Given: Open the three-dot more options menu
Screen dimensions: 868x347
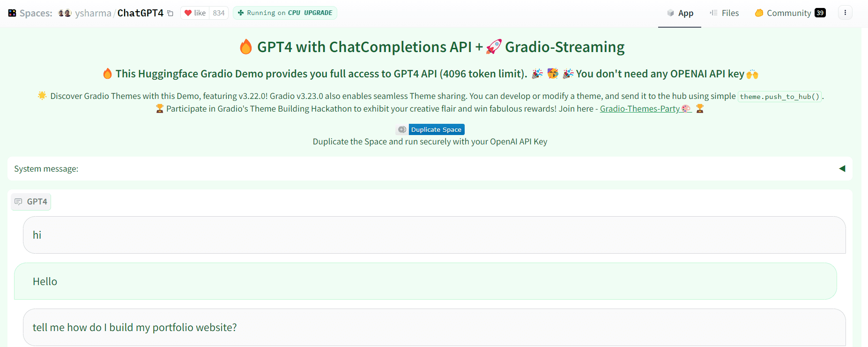Looking at the screenshot, I should 845,13.
